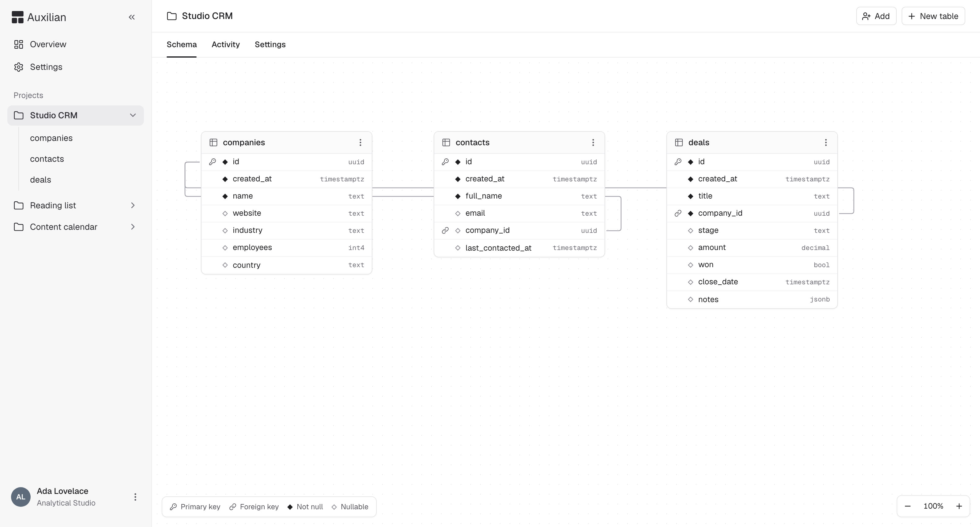Select the country column row
The width and height of the screenshot is (980, 527).
pyautogui.click(x=286, y=265)
